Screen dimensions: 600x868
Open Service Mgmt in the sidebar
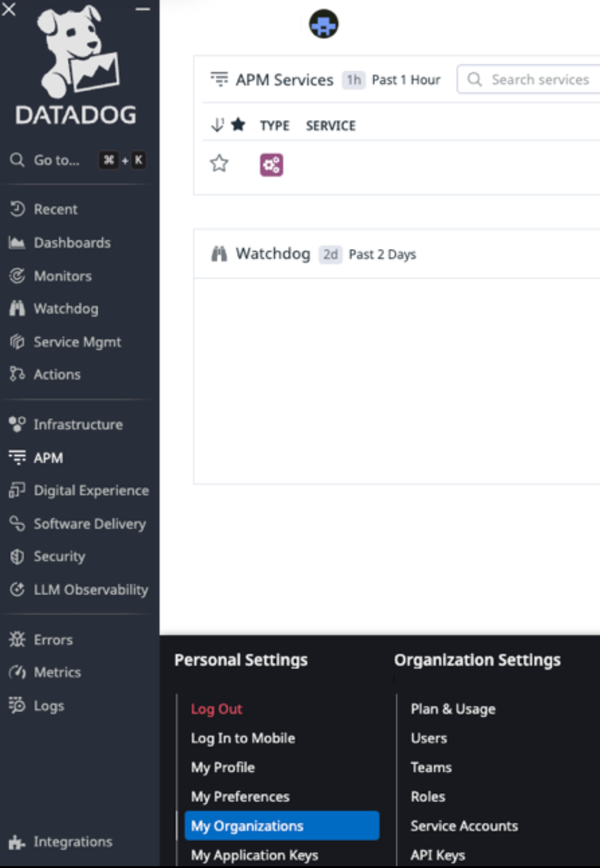point(77,342)
